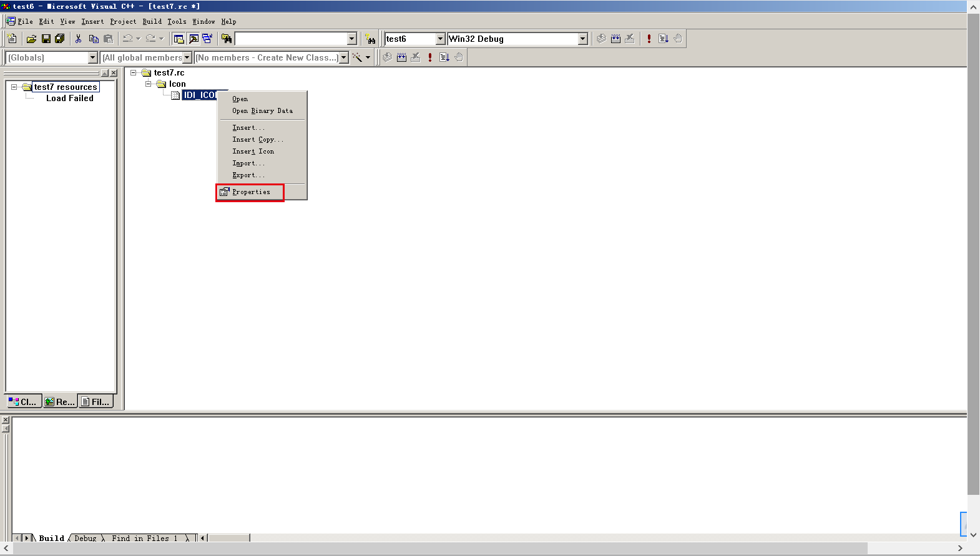Switch to the ResourceView tab

60,401
